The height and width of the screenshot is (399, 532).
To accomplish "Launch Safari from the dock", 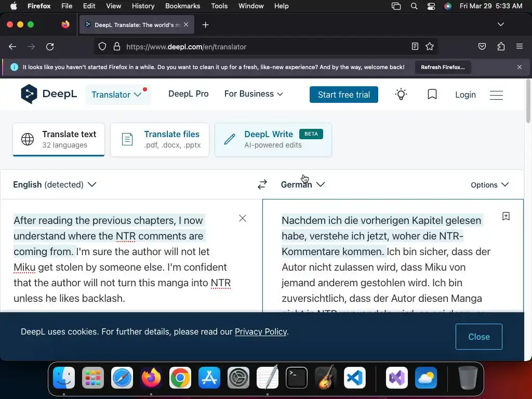I will coord(122,378).
